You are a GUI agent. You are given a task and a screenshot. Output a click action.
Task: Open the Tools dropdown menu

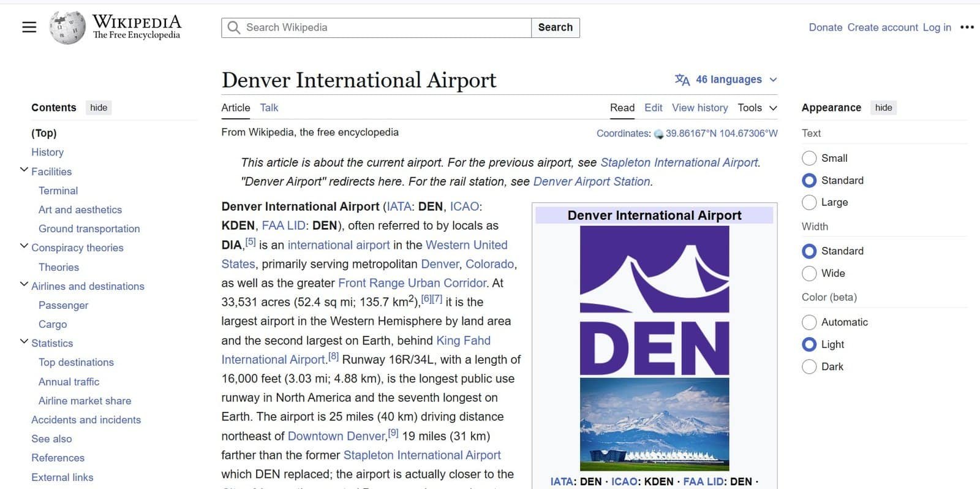pos(757,108)
